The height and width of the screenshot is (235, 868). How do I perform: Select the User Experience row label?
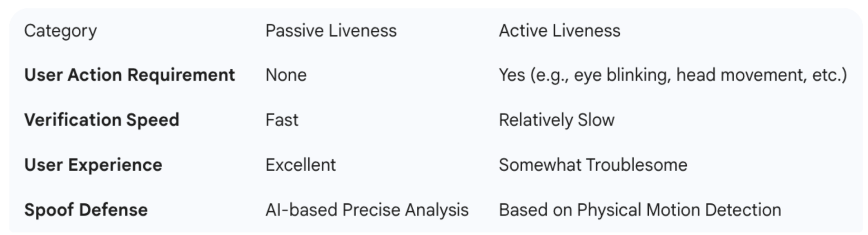pos(93,165)
